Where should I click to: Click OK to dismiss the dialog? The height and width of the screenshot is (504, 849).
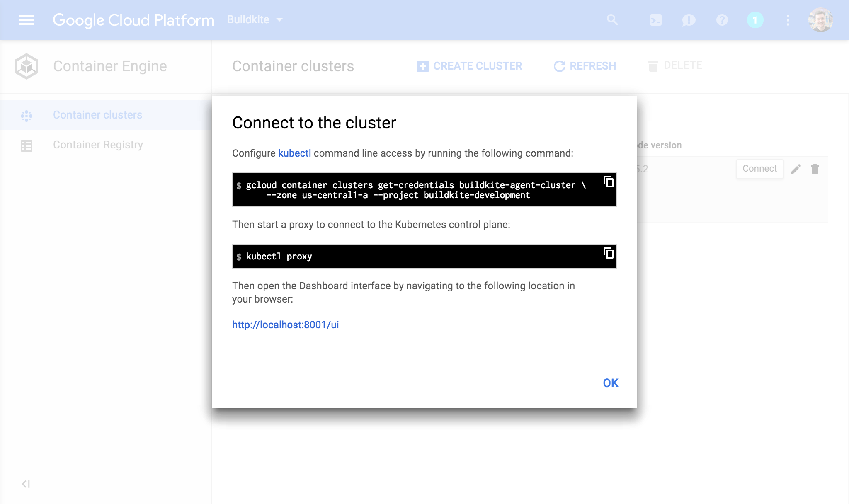point(610,383)
